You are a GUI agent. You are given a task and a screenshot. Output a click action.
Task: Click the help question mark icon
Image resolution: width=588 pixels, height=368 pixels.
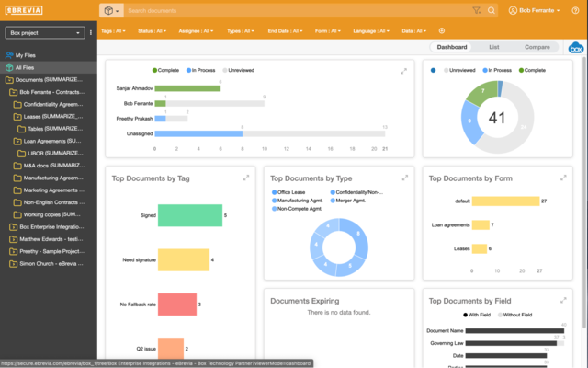(x=575, y=10)
